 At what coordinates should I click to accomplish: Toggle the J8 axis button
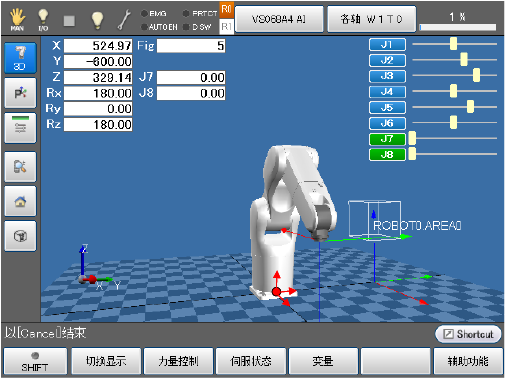(x=387, y=155)
